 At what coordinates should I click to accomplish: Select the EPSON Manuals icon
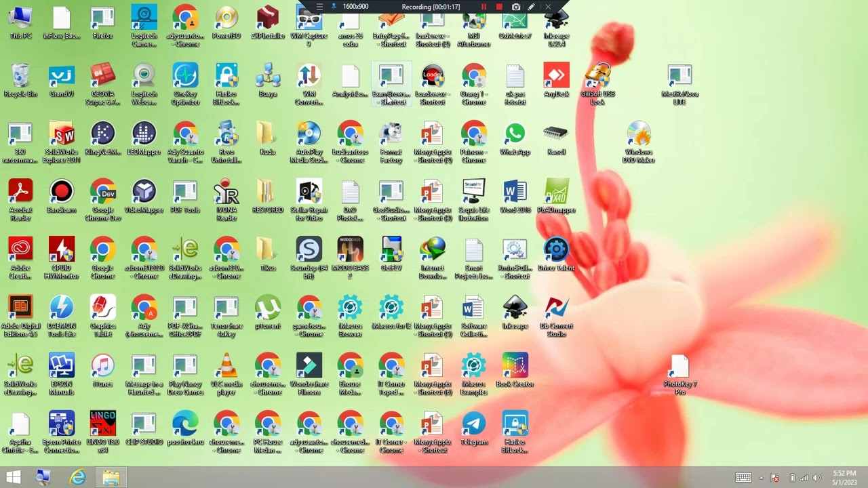(x=62, y=375)
